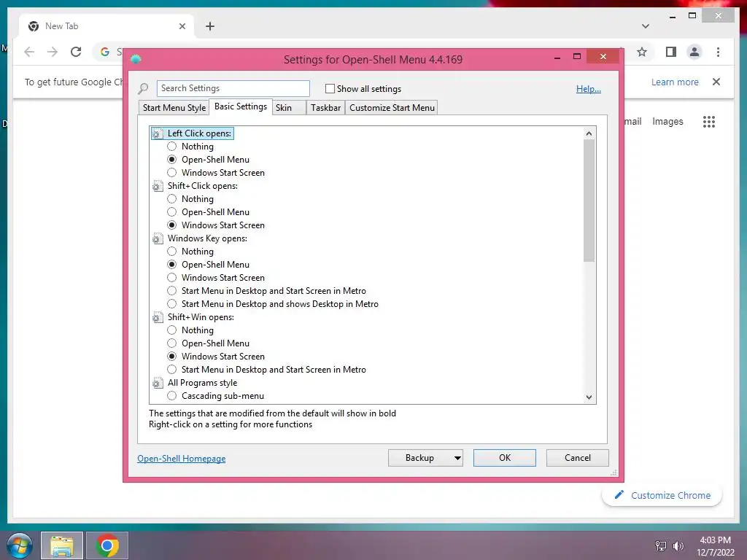The image size is (747, 560).
Task: Click the gear icon next to Left Click opens
Action: (x=158, y=134)
